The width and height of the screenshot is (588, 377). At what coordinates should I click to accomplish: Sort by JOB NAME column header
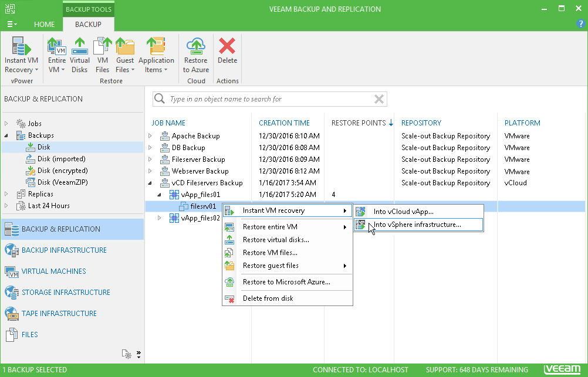click(x=168, y=123)
